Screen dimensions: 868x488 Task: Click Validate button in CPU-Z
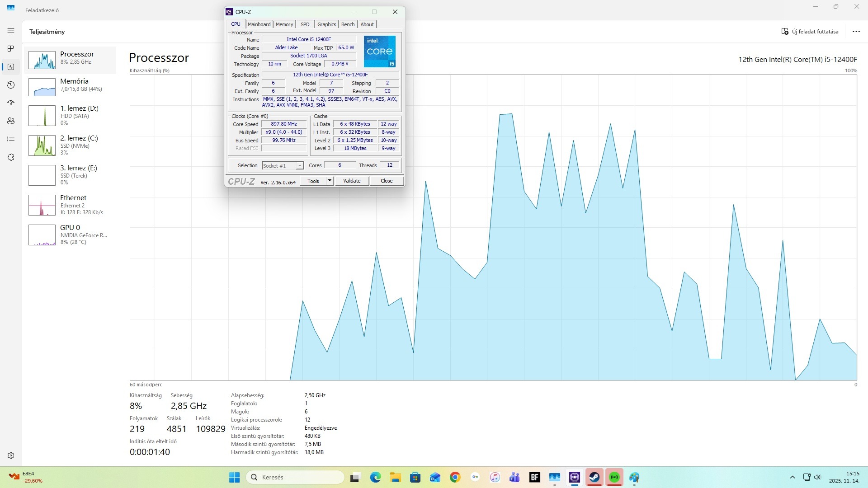click(x=352, y=181)
